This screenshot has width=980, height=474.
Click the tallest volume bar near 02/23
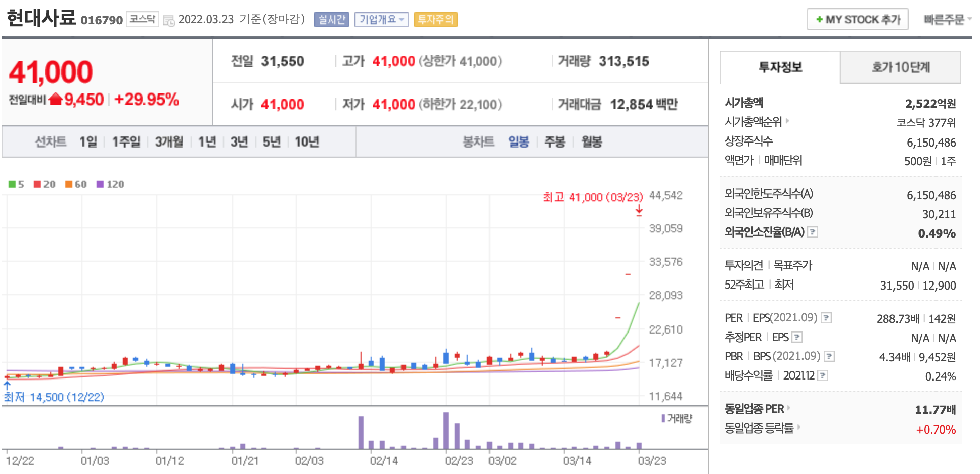446,431
